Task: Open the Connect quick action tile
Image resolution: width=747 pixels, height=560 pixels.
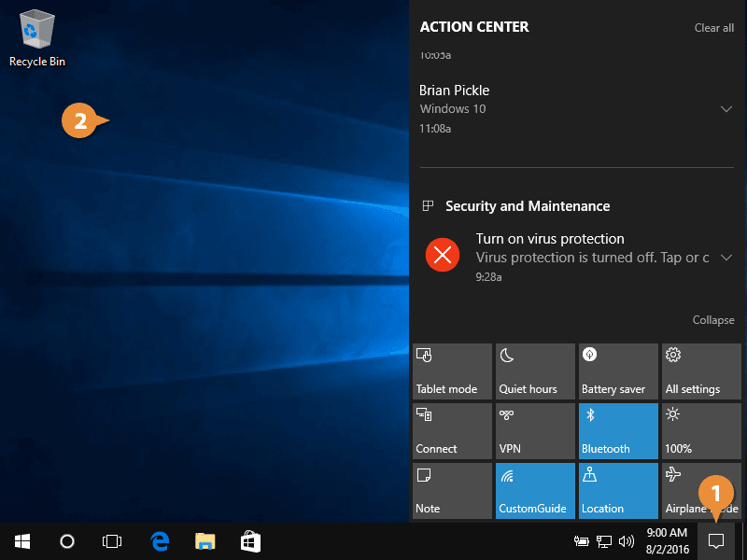Action: tap(452, 431)
